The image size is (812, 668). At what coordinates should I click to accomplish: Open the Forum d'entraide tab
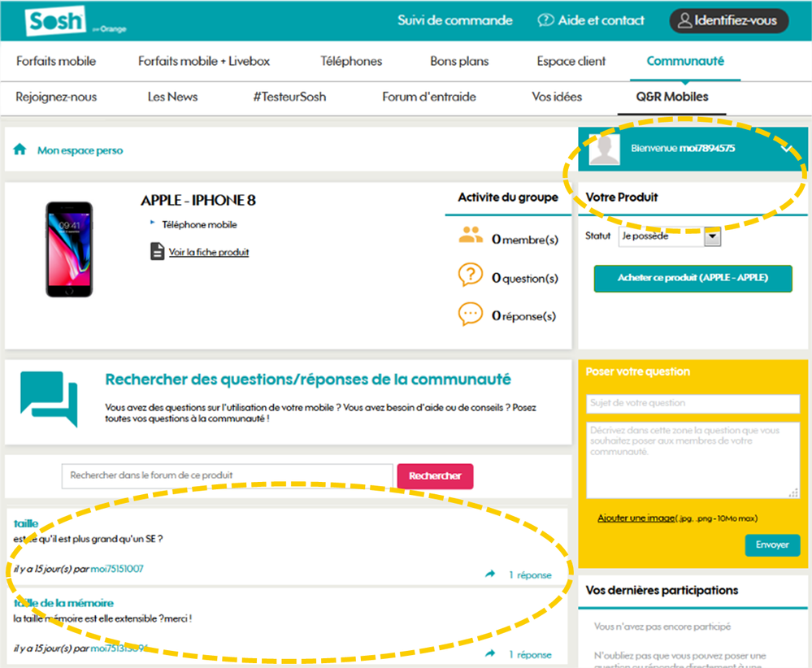pyautogui.click(x=428, y=97)
